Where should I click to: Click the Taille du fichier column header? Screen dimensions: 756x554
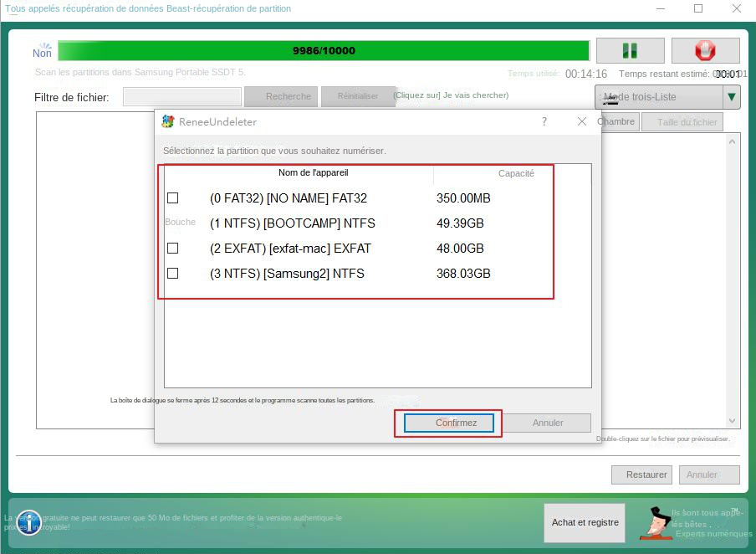[x=682, y=122]
